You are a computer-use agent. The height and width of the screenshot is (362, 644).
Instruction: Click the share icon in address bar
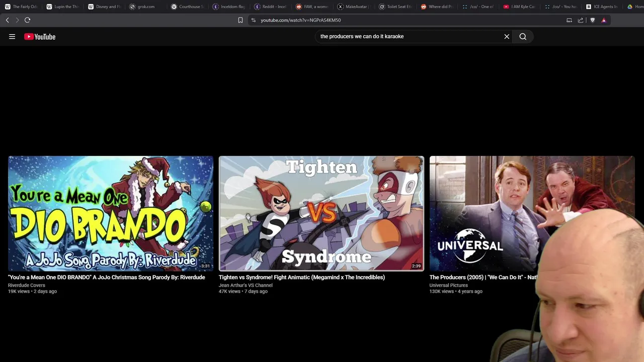coord(581,20)
